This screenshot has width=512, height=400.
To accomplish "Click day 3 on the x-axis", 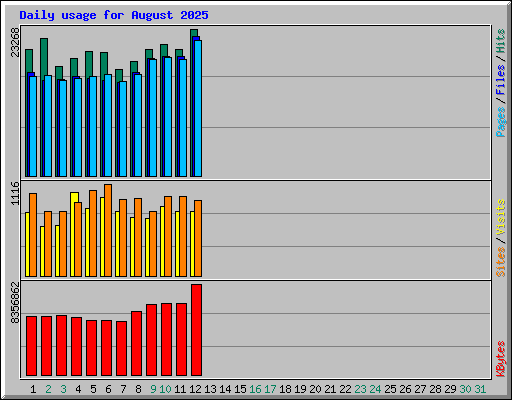I will coord(63,389).
